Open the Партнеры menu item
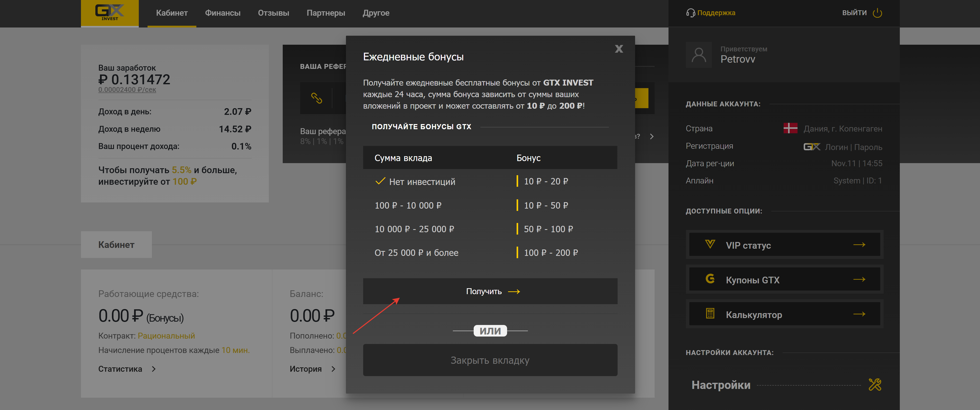Image resolution: width=980 pixels, height=410 pixels. tap(326, 13)
